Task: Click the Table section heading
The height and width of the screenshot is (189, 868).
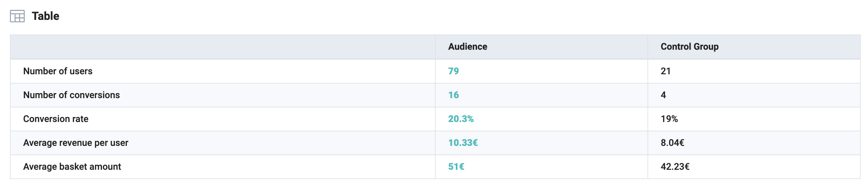Action: (45, 16)
